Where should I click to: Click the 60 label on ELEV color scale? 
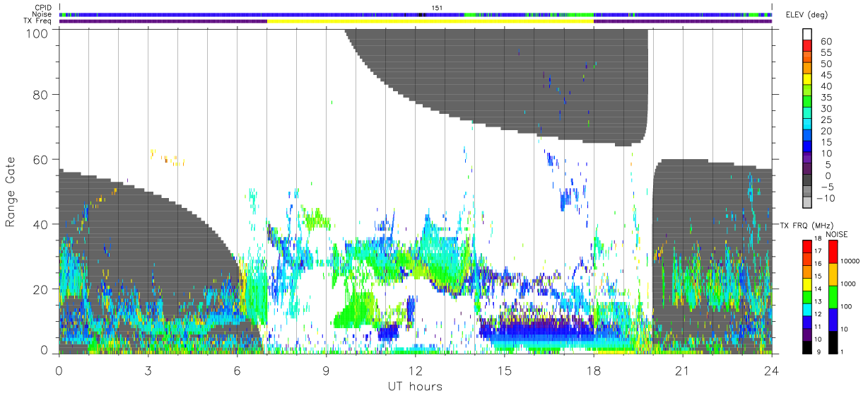click(826, 41)
